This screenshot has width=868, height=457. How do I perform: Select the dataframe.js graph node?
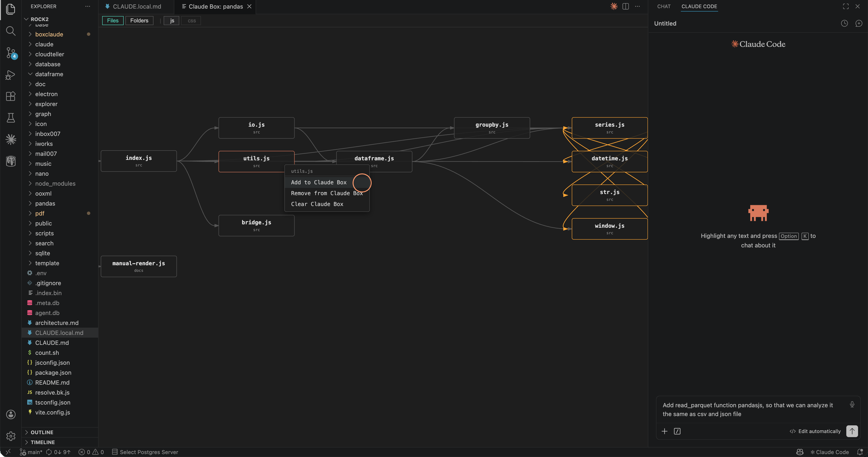[374, 161]
